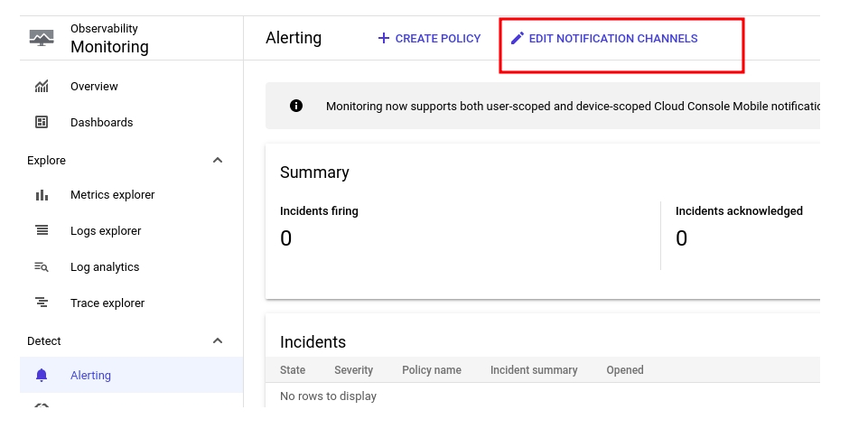868x438 pixels.
Task: Click the info icon in banner
Action: (296, 106)
